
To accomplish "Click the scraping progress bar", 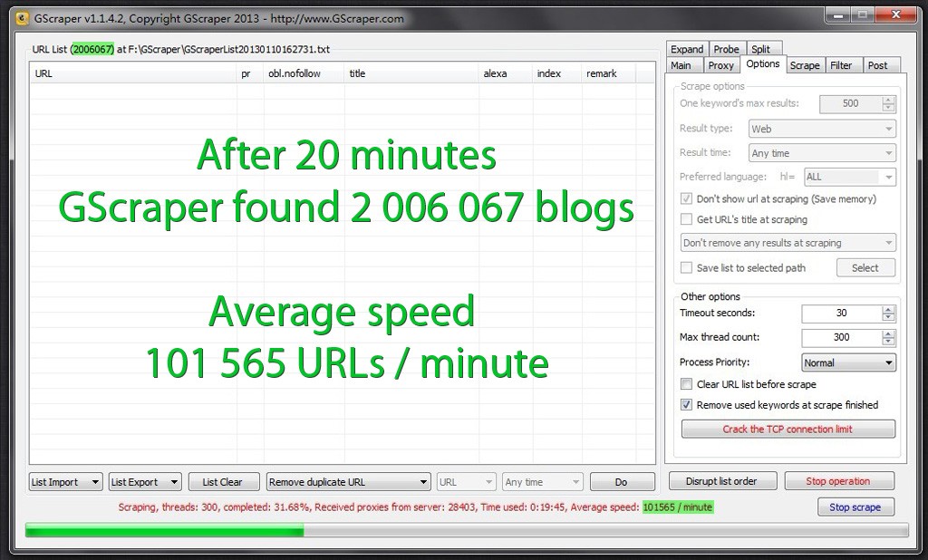I will (467, 530).
